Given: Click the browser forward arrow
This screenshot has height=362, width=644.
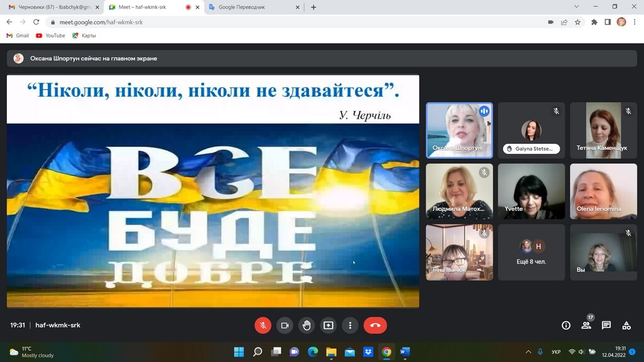Looking at the screenshot, I should pos(23,22).
